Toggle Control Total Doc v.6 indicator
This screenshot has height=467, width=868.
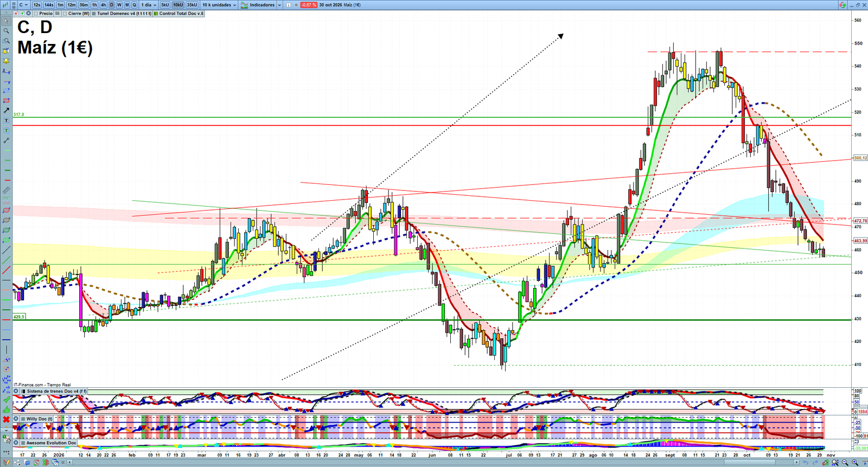tap(156, 14)
